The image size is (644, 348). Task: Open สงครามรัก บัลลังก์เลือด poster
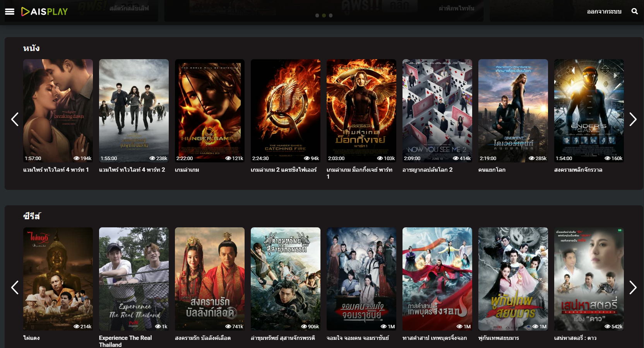(x=210, y=279)
